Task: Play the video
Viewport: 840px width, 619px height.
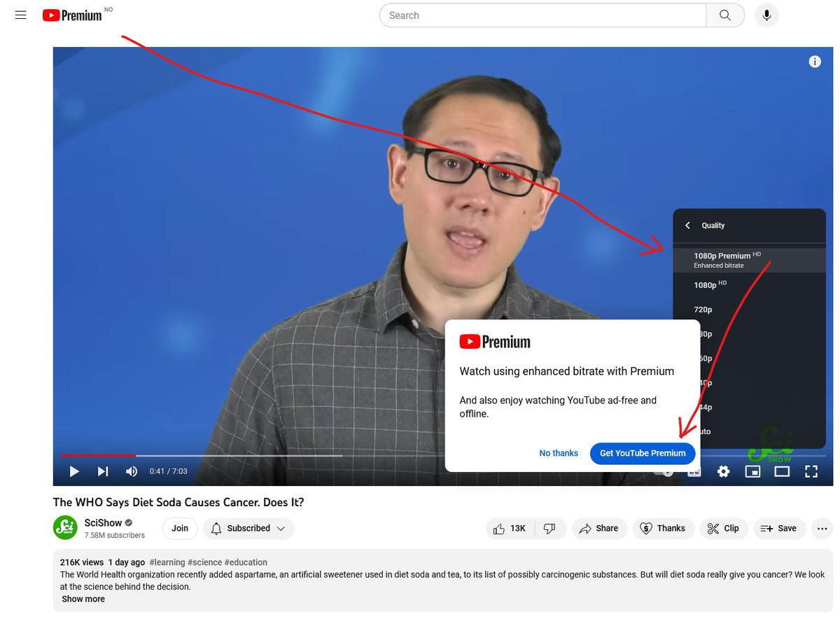Action: 74,471
